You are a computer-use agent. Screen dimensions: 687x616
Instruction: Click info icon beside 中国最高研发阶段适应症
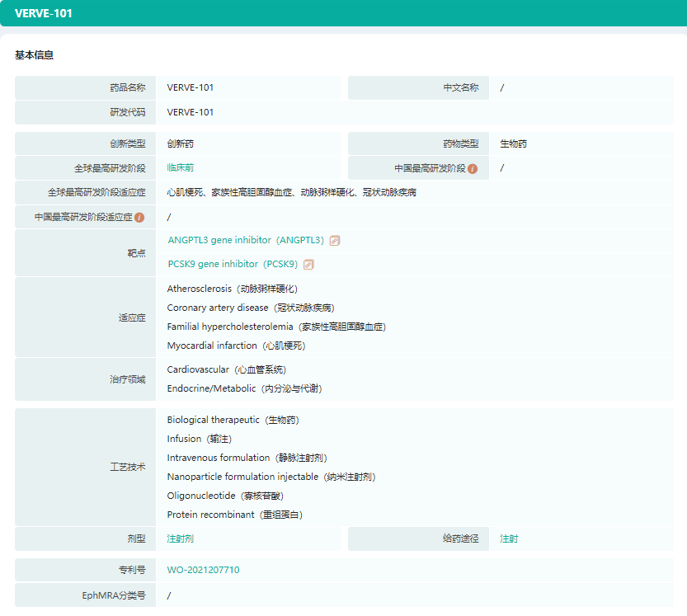coord(139,218)
